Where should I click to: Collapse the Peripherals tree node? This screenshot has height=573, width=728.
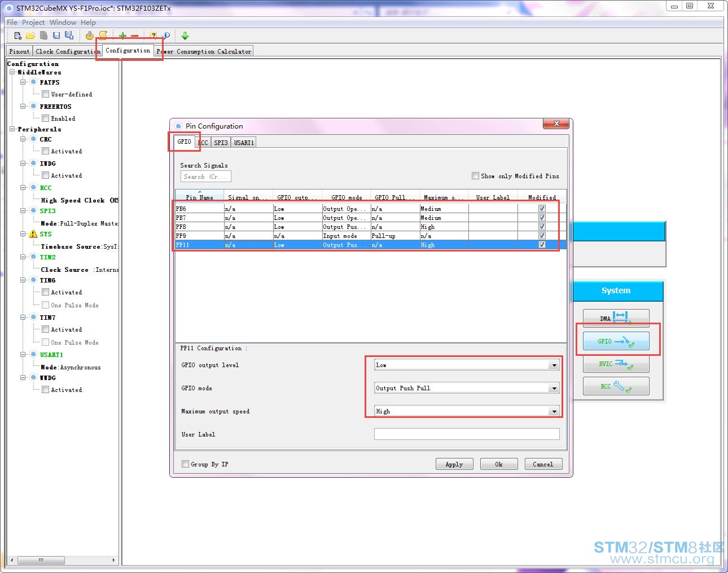pos(12,129)
